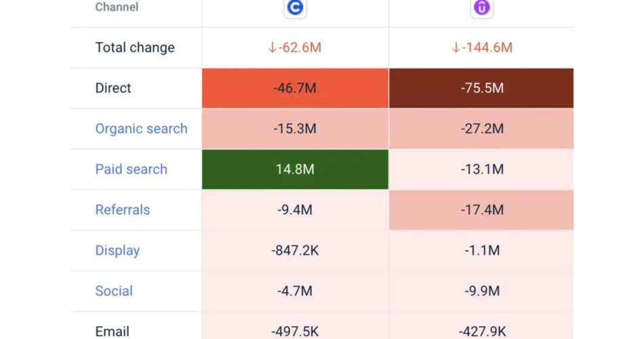Click the green 14.8M Paid search cell
The image size is (644, 339).
tap(295, 169)
